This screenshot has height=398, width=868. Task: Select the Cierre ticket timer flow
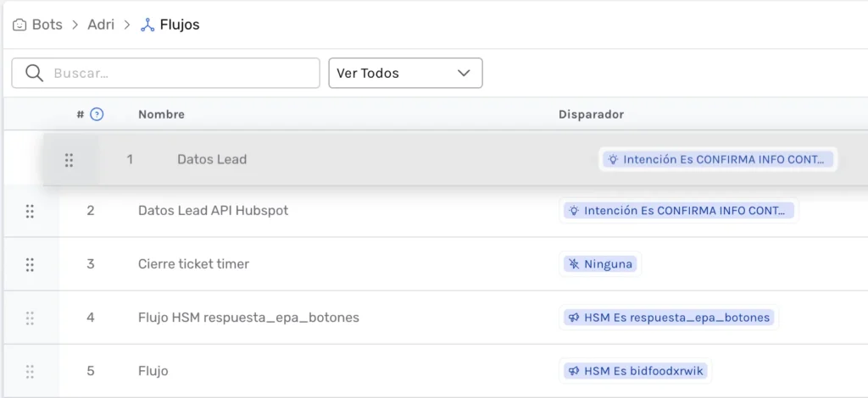pyautogui.click(x=193, y=264)
